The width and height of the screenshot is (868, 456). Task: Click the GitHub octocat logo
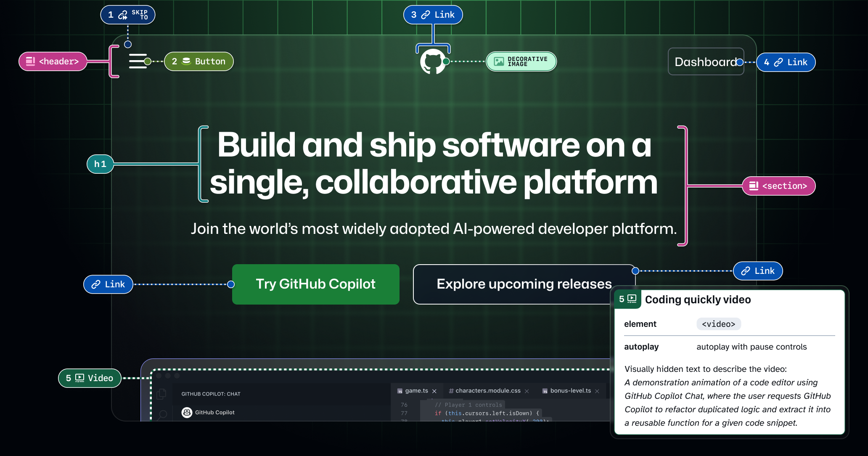[x=433, y=61]
